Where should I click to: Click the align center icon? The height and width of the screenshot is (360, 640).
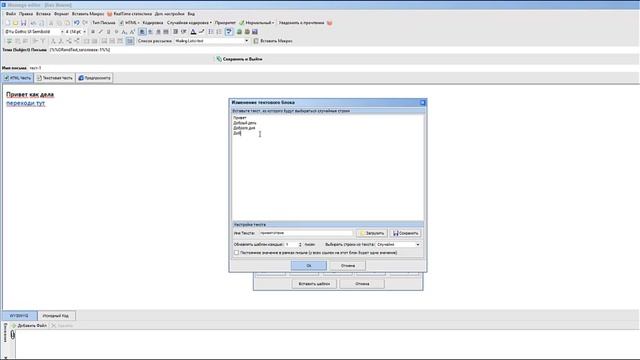point(150,32)
